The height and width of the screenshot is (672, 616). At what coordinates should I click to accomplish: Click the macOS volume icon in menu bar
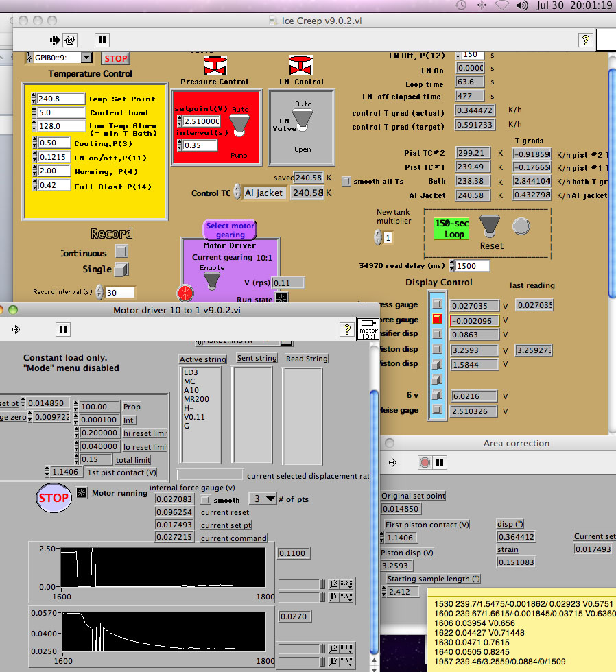click(x=523, y=5)
